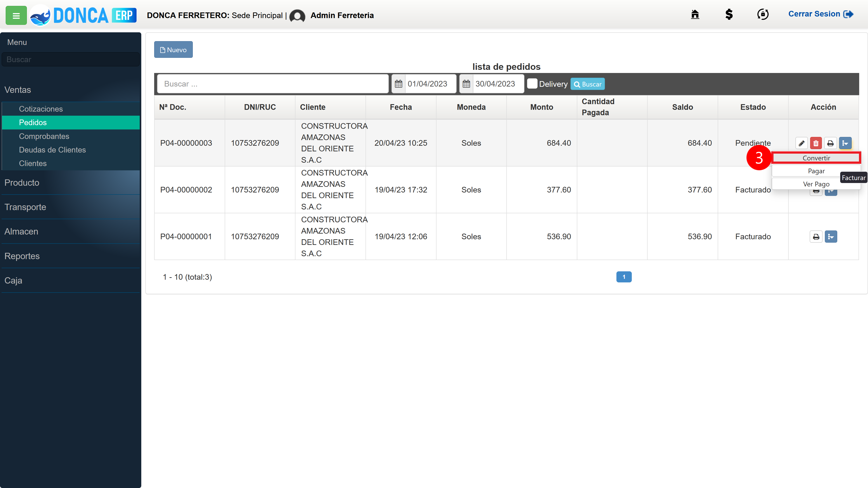Image resolution: width=868 pixels, height=488 pixels.
Task: Toggle options dropdown for order P04-00000003
Action: [845, 143]
